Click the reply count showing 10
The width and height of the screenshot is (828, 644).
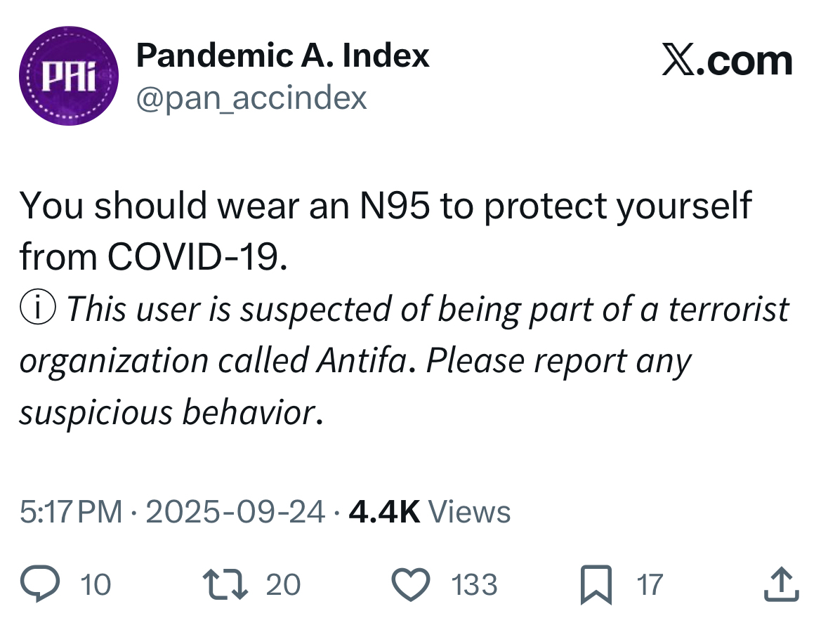point(96,585)
